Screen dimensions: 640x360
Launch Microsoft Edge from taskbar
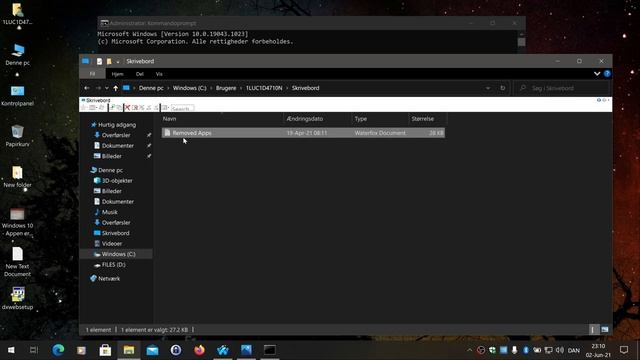[x=58, y=350]
